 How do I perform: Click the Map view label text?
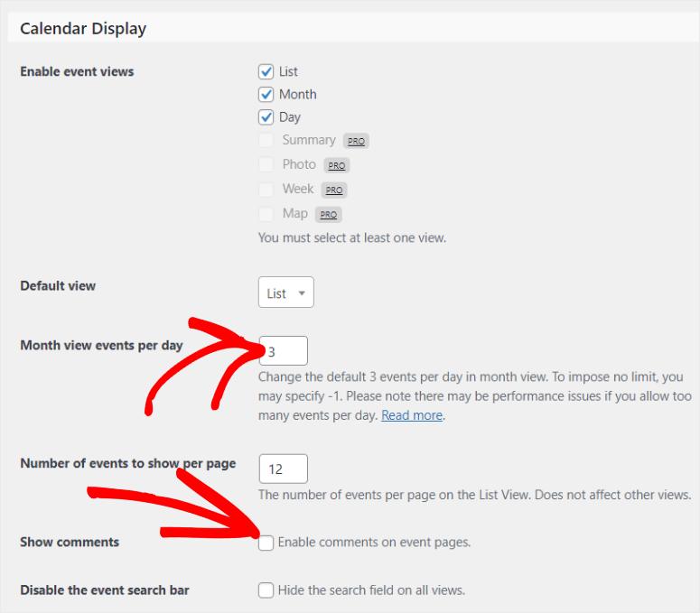click(x=295, y=213)
